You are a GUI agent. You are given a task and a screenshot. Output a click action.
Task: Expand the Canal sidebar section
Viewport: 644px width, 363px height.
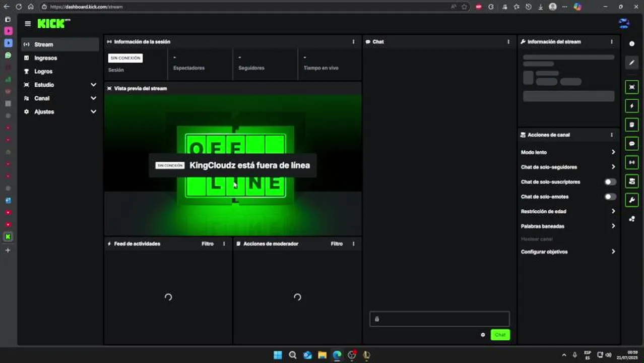pyautogui.click(x=93, y=98)
